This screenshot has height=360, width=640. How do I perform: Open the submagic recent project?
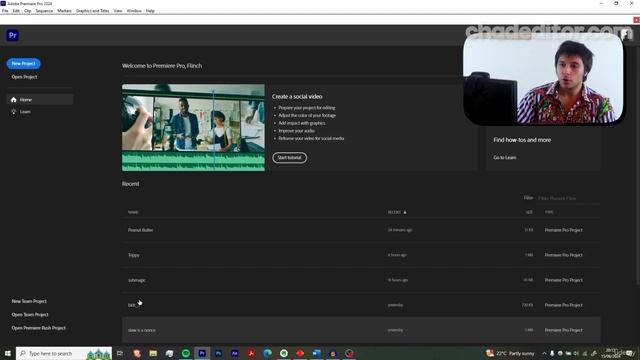[361, 280]
